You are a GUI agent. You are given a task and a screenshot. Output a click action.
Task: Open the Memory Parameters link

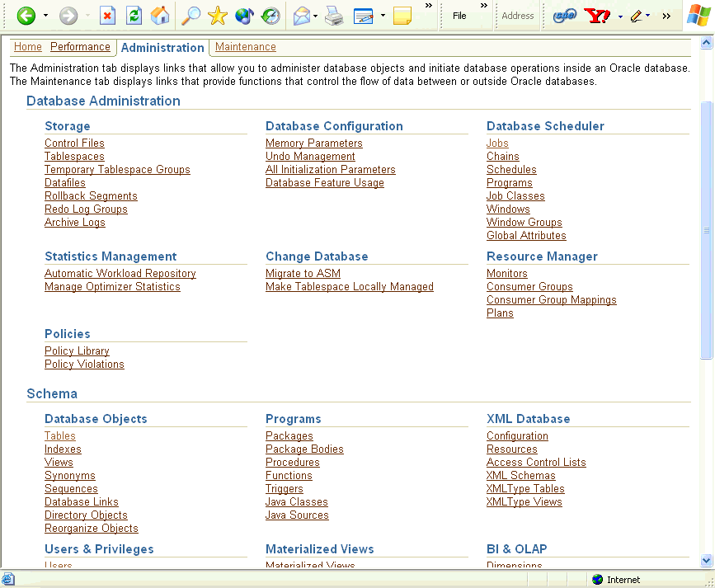[313, 143]
